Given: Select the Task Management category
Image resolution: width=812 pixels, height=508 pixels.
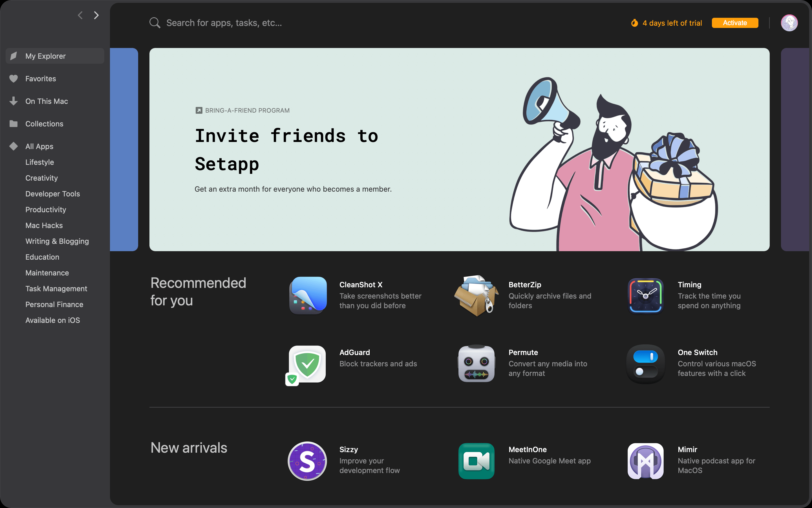Looking at the screenshot, I should click(56, 288).
